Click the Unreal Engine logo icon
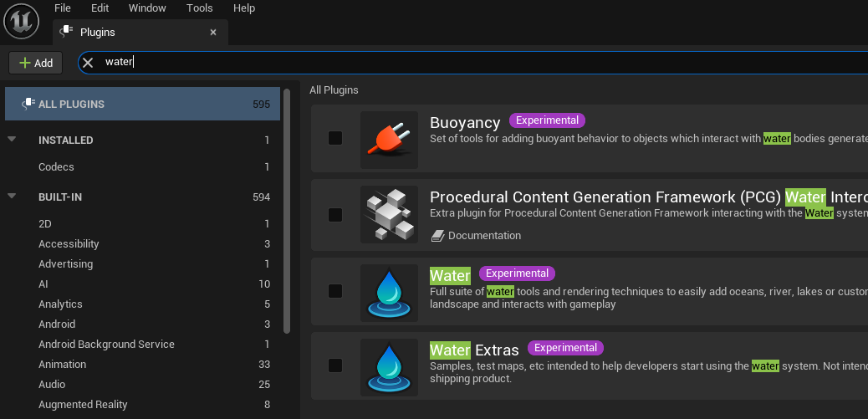868x419 pixels. coord(21,22)
